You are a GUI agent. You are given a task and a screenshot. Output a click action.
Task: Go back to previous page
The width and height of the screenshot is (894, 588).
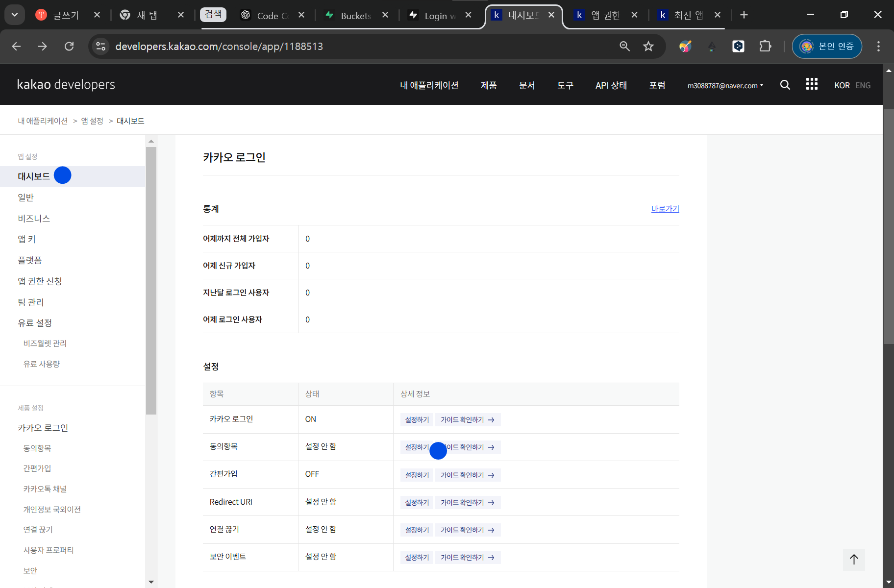pos(16,46)
